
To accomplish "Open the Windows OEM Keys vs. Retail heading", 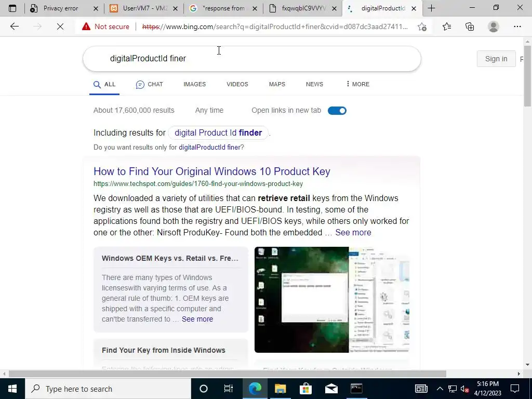I will click(170, 258).
